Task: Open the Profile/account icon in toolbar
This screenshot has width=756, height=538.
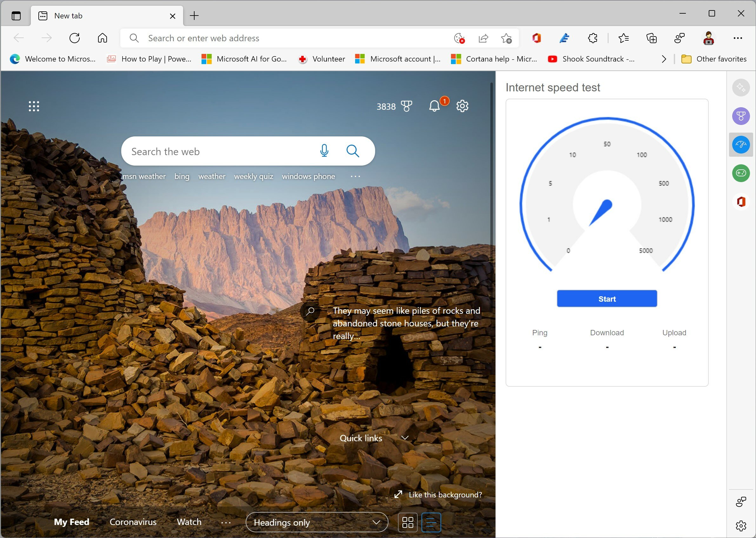Action: tap(708, 38)
